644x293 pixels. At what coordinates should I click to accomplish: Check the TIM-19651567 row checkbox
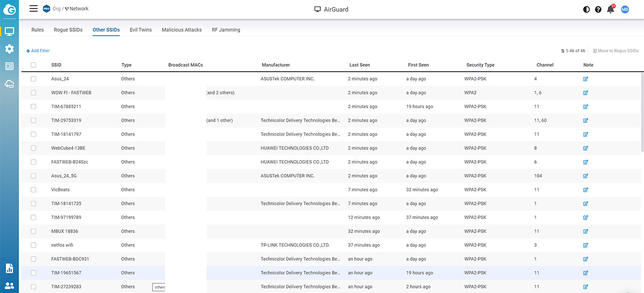pos(34,273)
